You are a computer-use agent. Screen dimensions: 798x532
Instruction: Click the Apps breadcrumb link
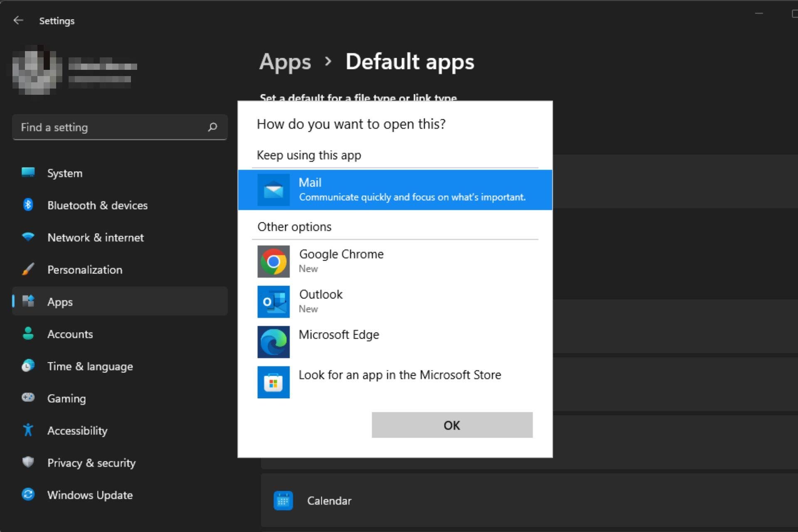(285, 62)
